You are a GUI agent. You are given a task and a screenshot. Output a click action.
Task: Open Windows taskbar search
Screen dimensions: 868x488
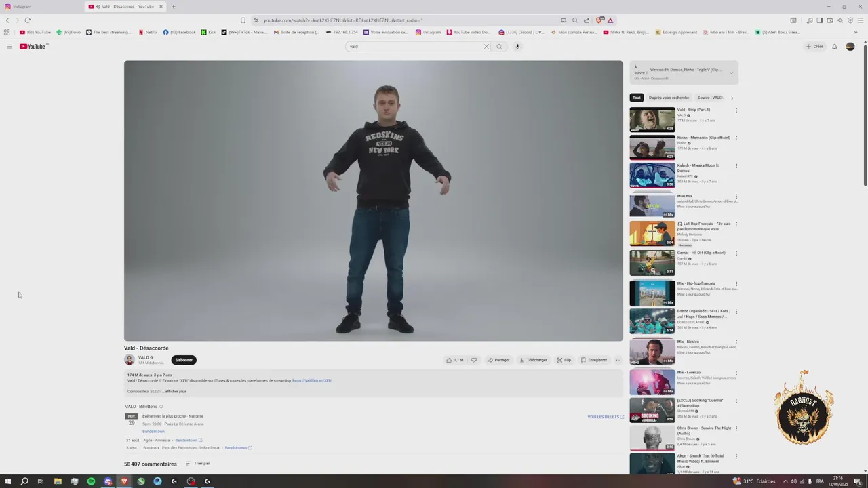point(24,481)
